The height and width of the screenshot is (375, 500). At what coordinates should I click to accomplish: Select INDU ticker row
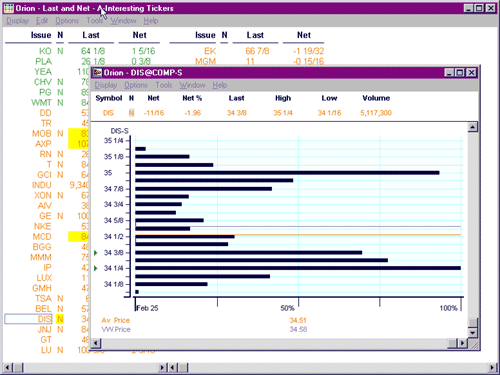(x=42, y=185)
